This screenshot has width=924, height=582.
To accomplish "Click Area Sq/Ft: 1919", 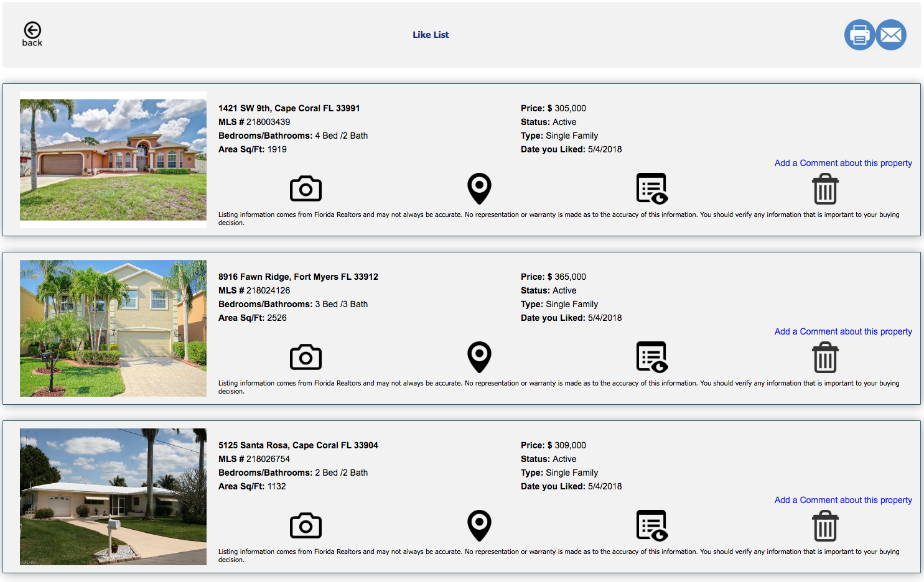I will click(x=253, y=149).
